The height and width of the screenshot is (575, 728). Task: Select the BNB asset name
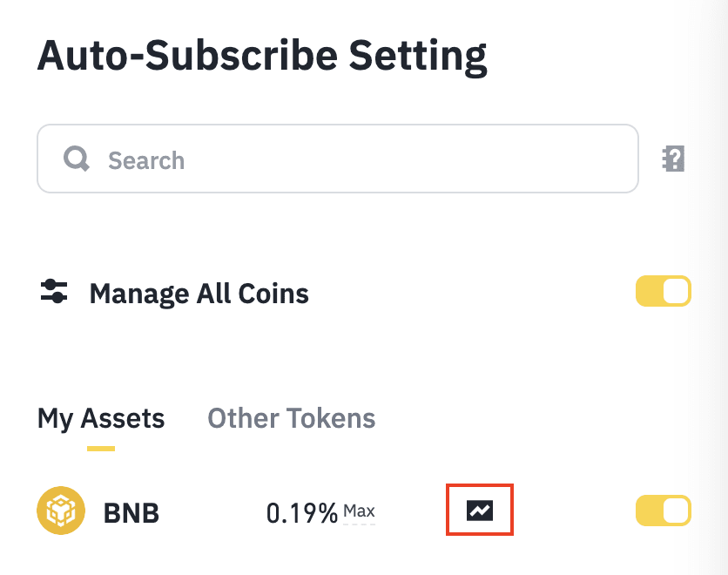[131, 513]
